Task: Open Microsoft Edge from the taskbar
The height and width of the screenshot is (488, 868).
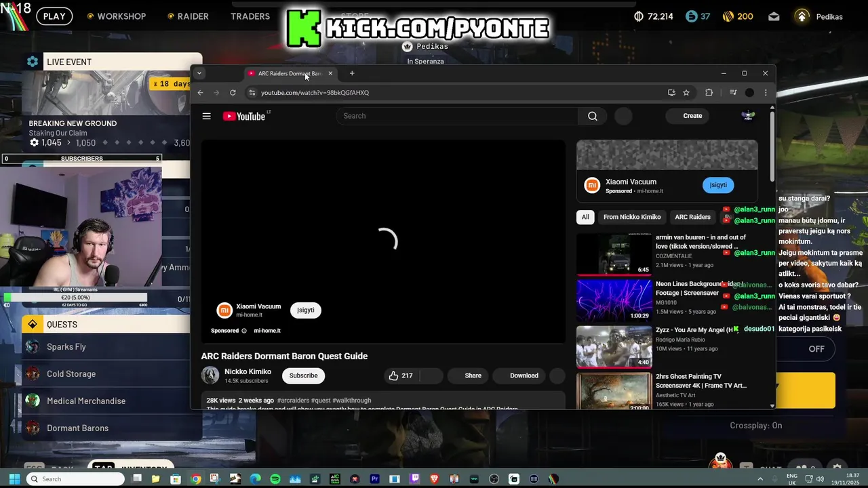Action: pyautogui.click(x=255, y=479)
